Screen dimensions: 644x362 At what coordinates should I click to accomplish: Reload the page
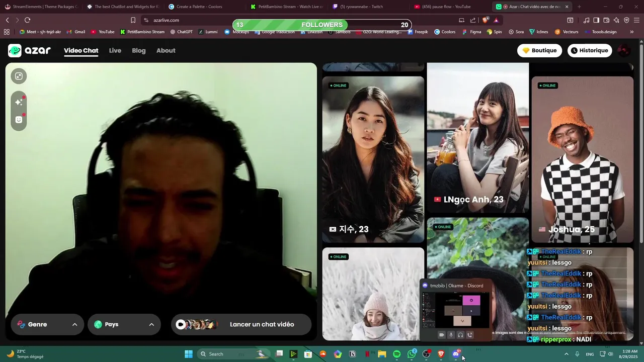tap(27, 20)
